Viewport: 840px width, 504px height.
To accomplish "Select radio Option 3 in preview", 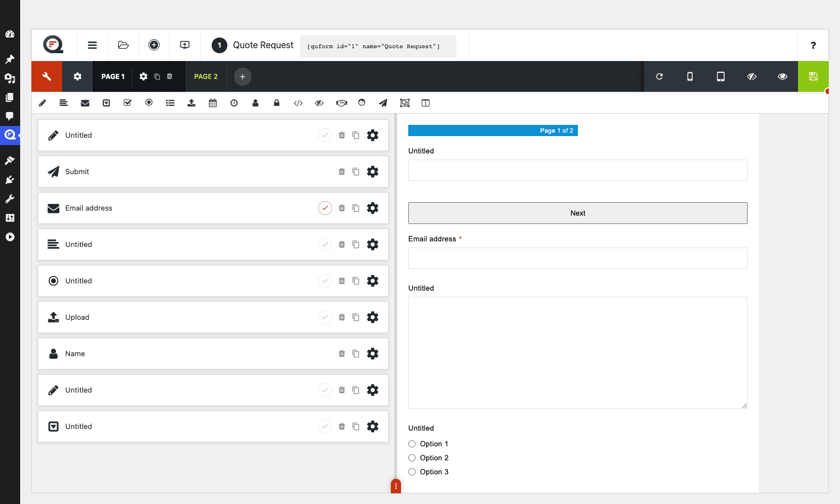I will coord(412,472).
